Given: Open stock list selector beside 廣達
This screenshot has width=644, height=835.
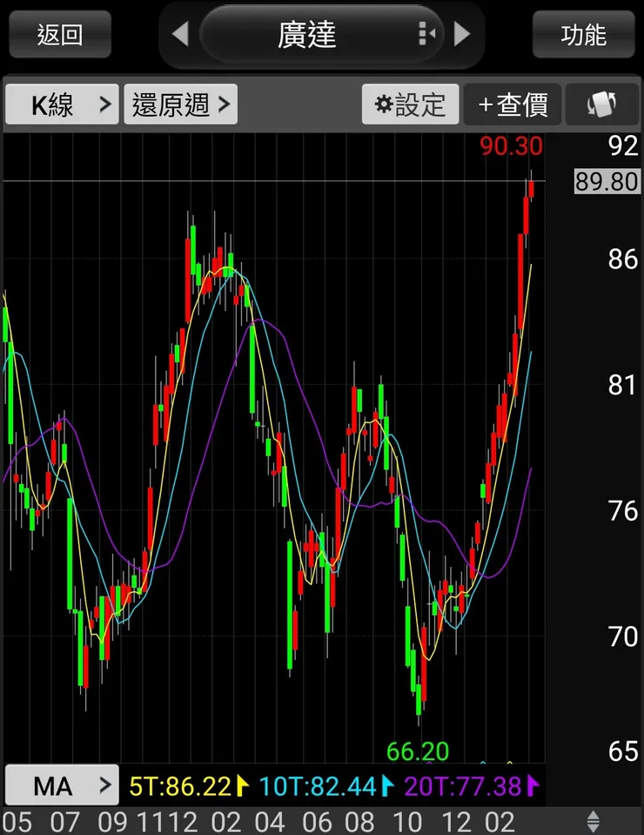Looking at the screenshot, I should pyautogui.click(x=426, y=34).
